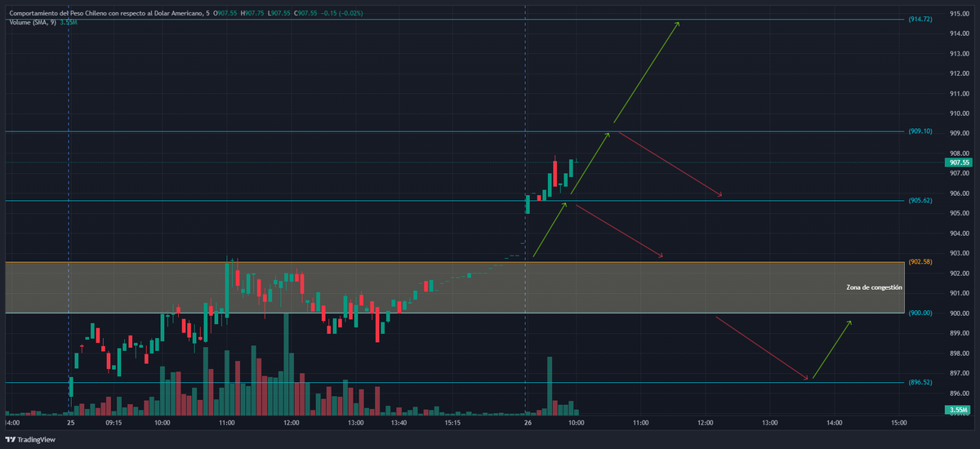Select the (896.52) price level label
Screen dimensions: 980x449
[920, 382]
